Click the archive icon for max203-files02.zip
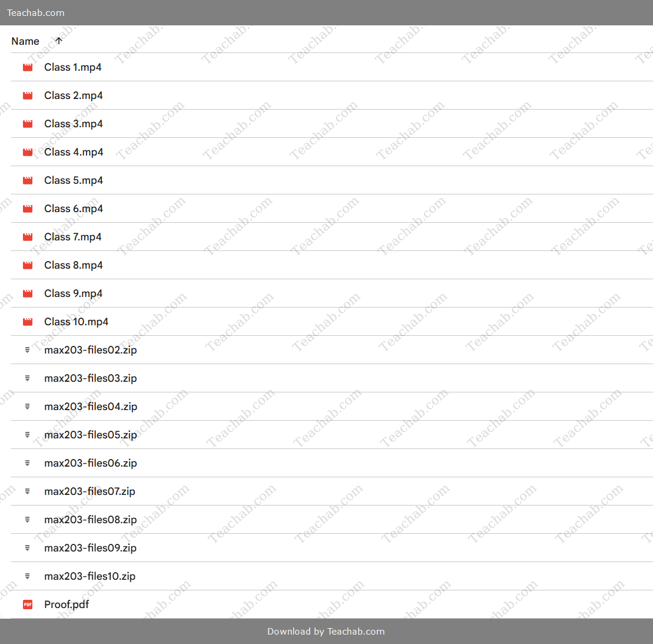653x644 pixels. coord(27,350)
